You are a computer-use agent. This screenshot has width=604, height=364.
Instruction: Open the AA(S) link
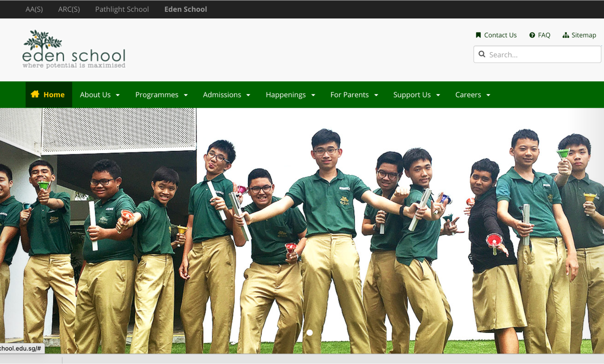click(34, 9)
